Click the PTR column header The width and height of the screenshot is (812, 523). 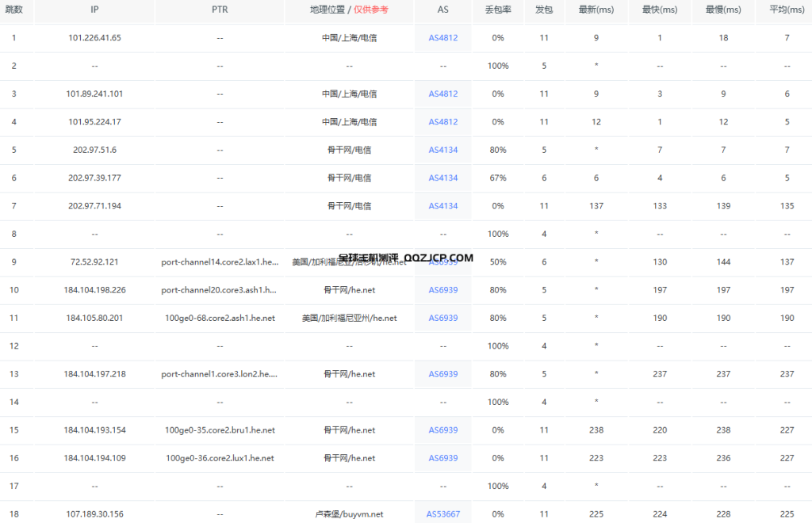pos(220,11)
